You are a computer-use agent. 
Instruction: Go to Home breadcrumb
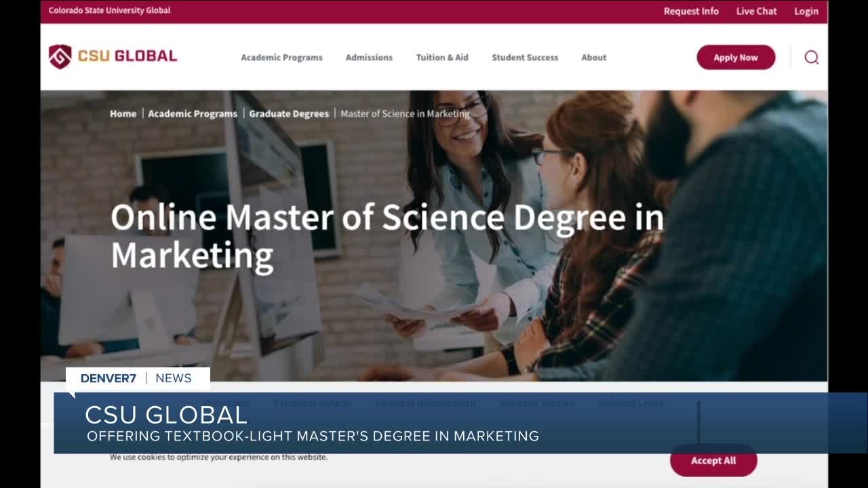coord(123,114)
